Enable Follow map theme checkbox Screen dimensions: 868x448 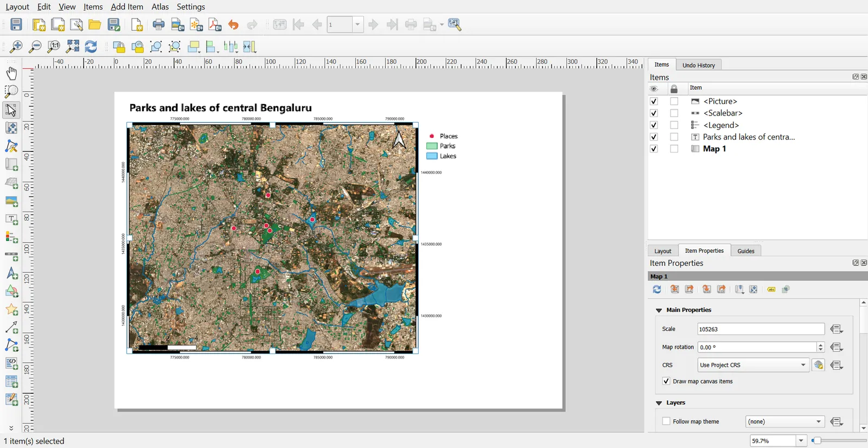[666, 421]
